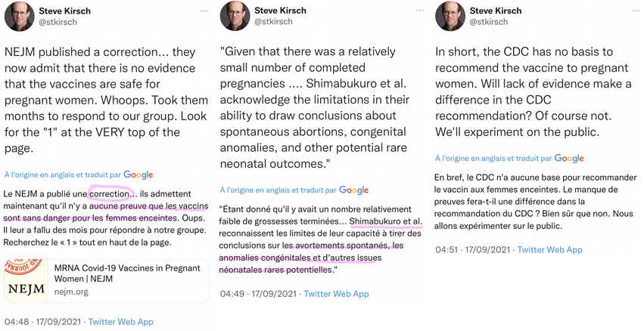This screenshot has width=644, height=331.
Task: Click "Twitter Web App" on the 04:48 tweet
Action: pyautogui.click(x=120, y=322)
